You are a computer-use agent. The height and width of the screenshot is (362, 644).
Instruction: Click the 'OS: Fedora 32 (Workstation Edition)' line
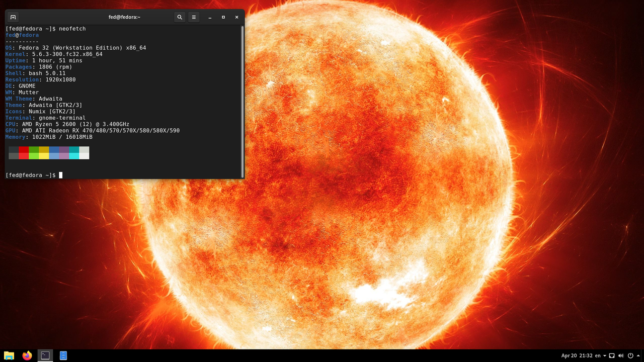pyautogui.click(x=75, y=48)
